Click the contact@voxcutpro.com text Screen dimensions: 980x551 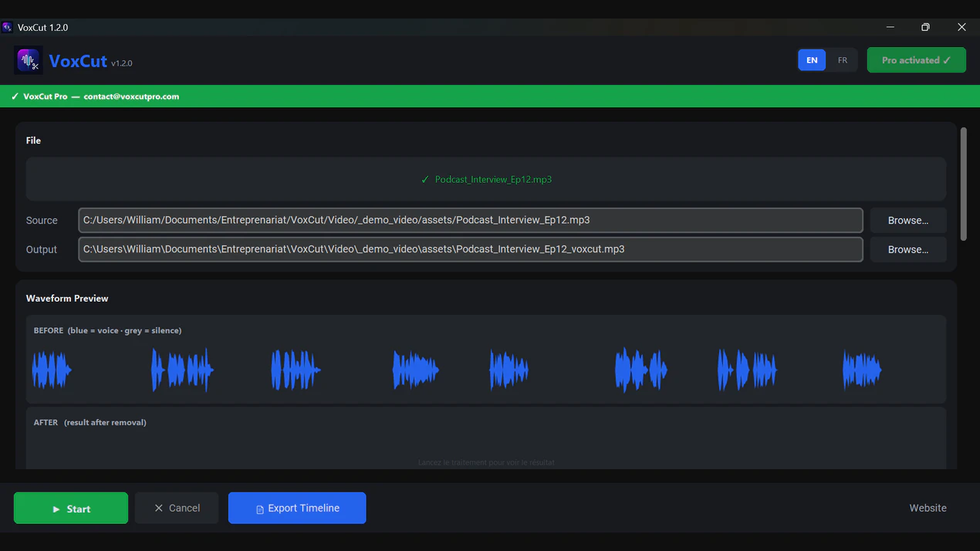pyautogui.click(x=131, y=96)
